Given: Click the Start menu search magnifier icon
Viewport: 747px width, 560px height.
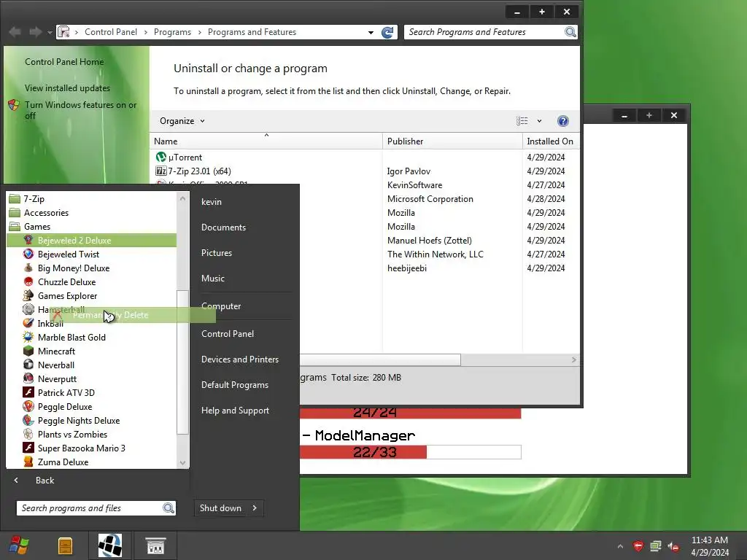Looking at the screenshot, I should (x=169, y=508).
